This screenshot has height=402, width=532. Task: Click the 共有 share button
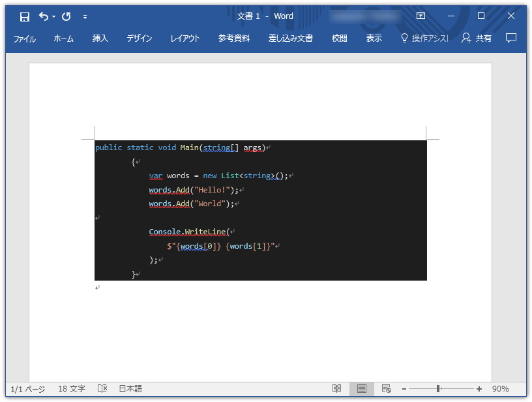(x=477, y=38)
